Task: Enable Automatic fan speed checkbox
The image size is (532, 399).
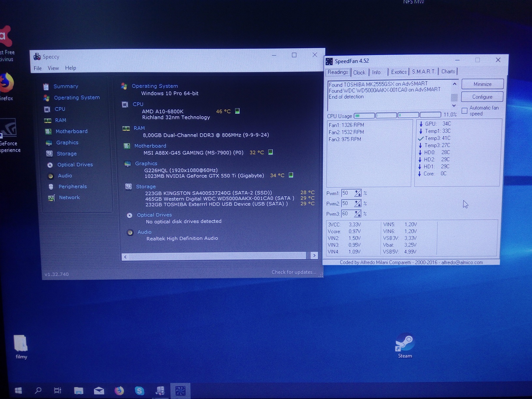Action: tap(465, 111)
